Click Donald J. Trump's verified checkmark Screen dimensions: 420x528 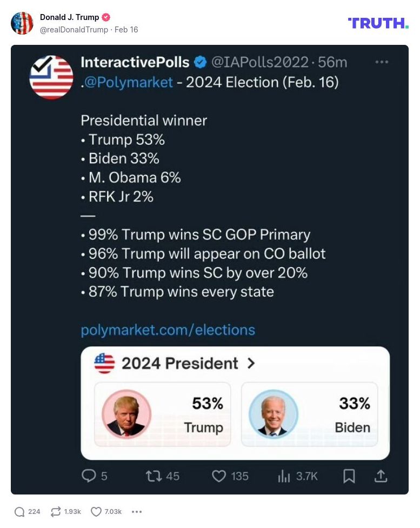click(x=106, y=17)
